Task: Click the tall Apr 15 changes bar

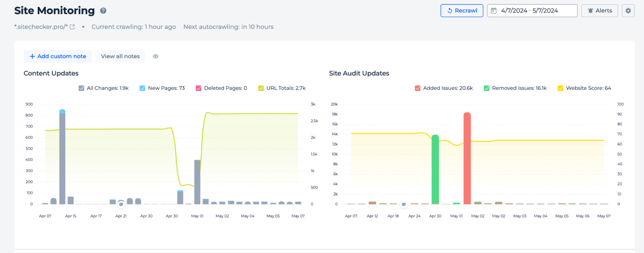Action: (x=62, y=157)
